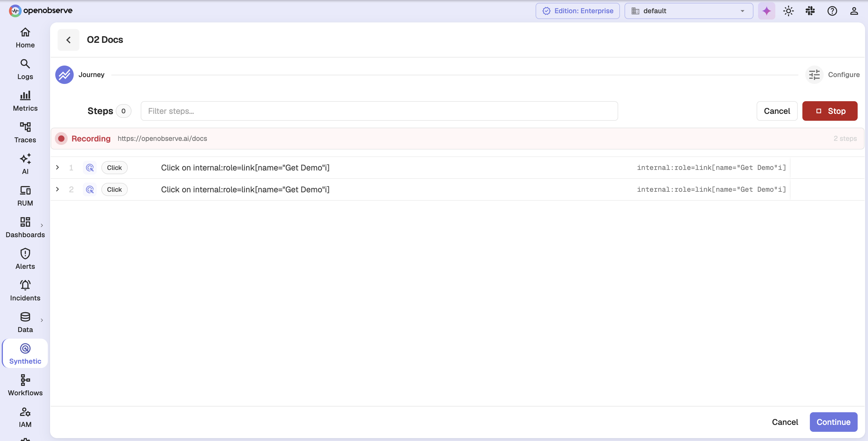Viewport: 868px width, 441px height.
Task: Click the recording URL openobserve.ai/docs
Action: (x=162, y=139)
